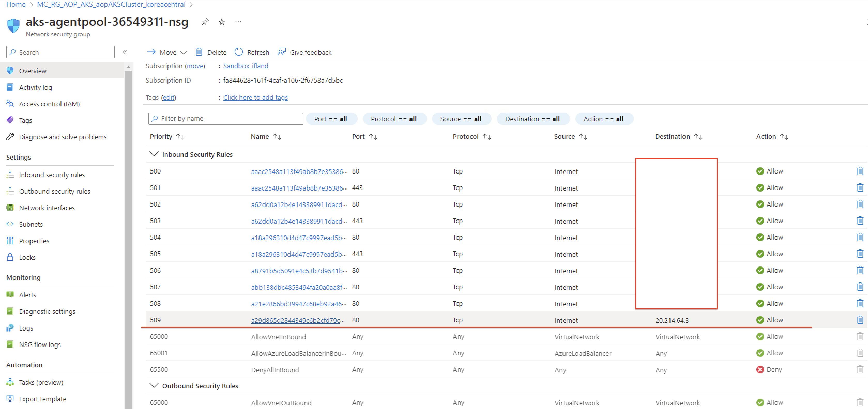Focus the left menu Search box
Screen dimensions: 868x409
(60, 52)
